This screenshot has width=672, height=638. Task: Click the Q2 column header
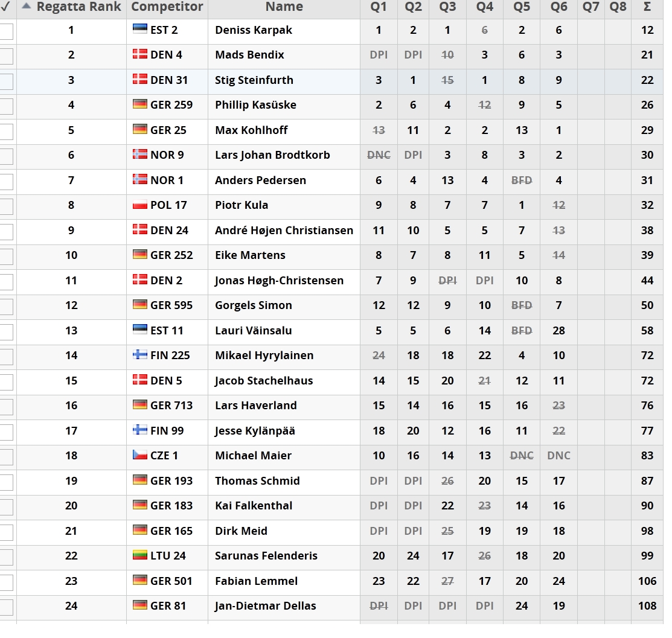pyautogui.click(x=413, y=7)
